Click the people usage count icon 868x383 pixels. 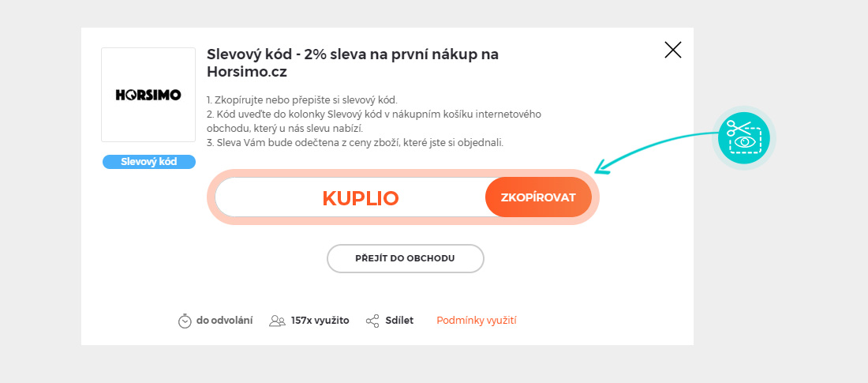pyautogui.click(x=277, y=321)
